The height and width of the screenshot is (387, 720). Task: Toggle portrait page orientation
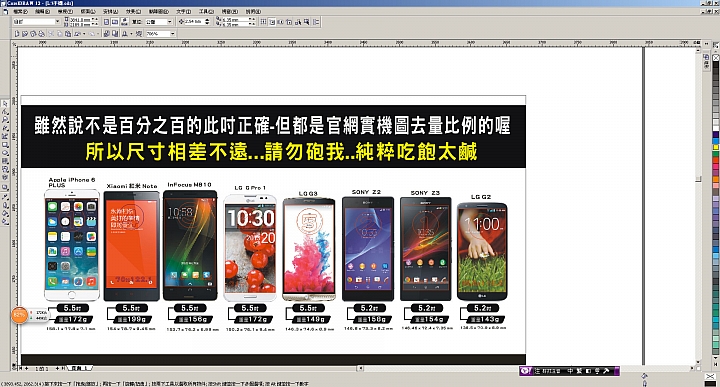107,22
